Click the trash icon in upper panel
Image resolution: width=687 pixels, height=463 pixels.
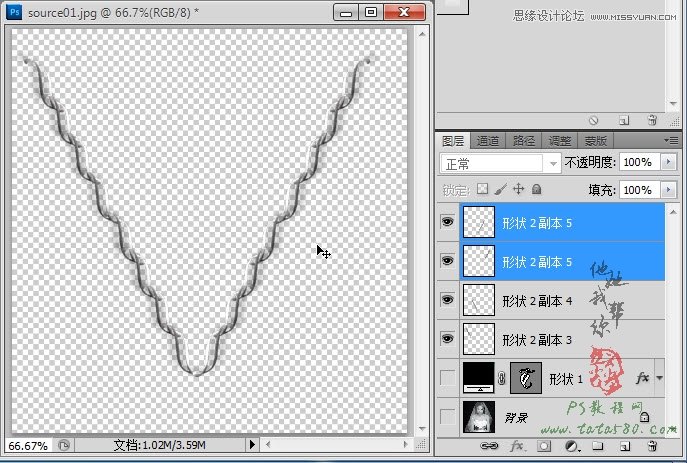[652, 120]
